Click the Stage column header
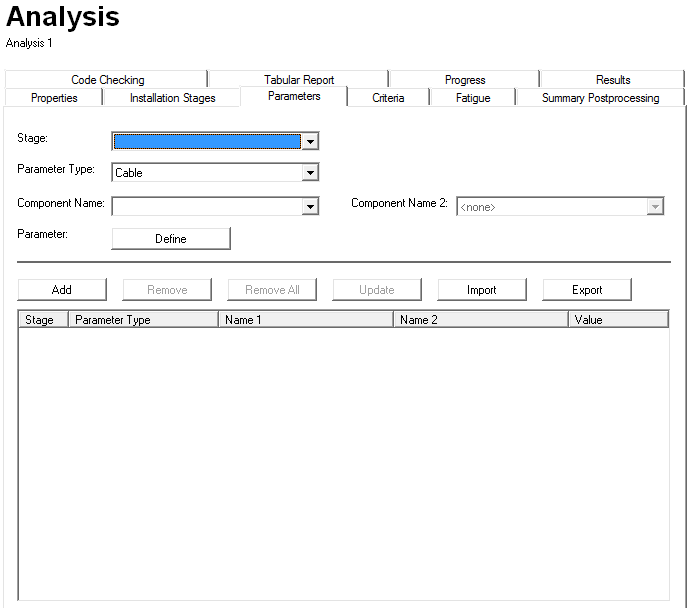 [x=42, y=320]
